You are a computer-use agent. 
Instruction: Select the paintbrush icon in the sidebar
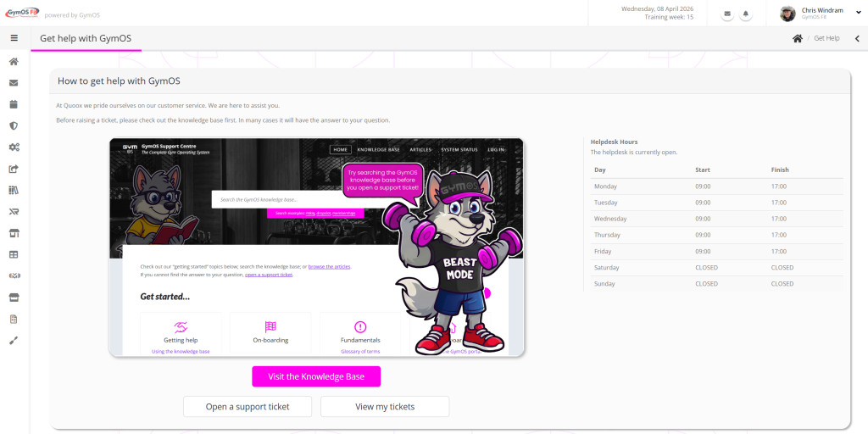(14, 340)
